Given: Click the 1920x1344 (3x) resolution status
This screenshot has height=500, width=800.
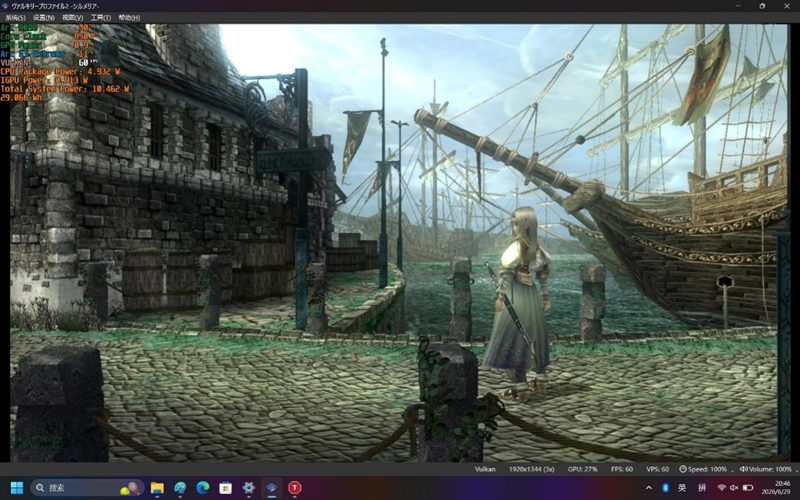Looking at the screenshot, I should [x=532, y=469].
